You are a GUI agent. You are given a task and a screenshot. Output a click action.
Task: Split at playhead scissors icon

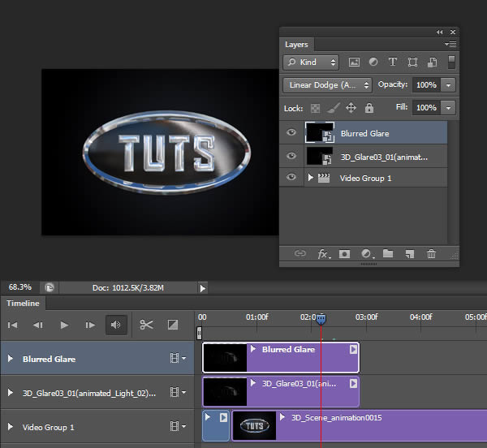click(x=146, y=325)
